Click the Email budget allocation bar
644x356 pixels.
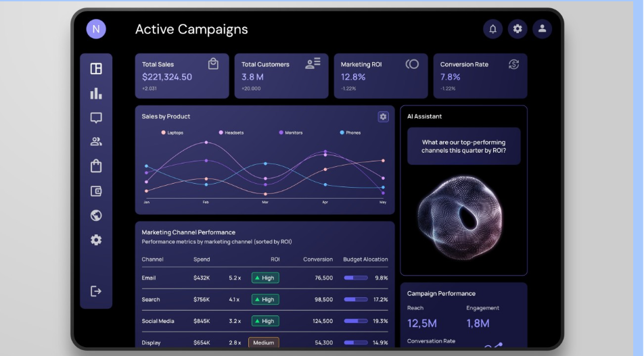[x=356, y=278]
